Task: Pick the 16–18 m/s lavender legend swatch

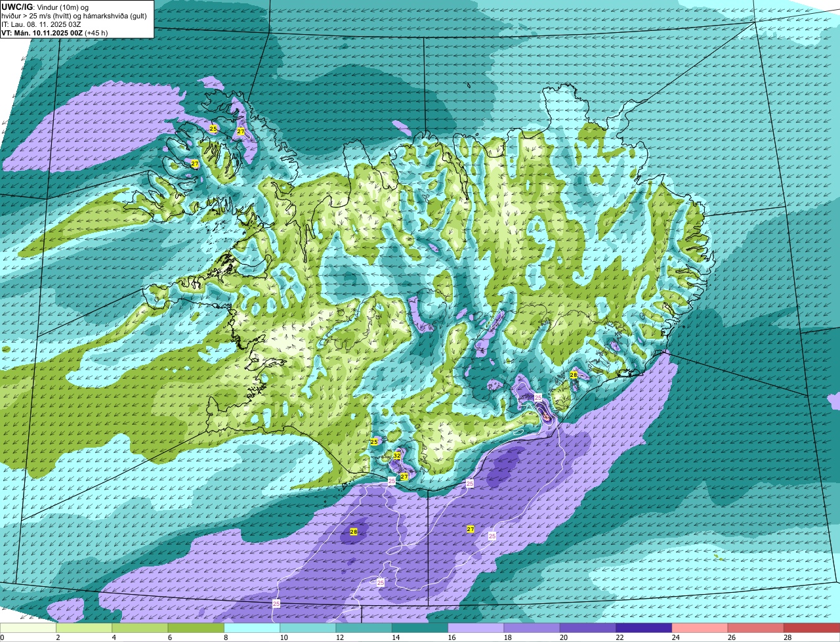Action: [476, 628]
